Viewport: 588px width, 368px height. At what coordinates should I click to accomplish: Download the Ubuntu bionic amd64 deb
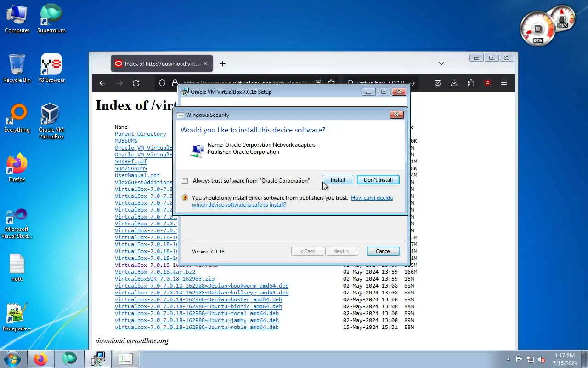(x=198, y=306)
